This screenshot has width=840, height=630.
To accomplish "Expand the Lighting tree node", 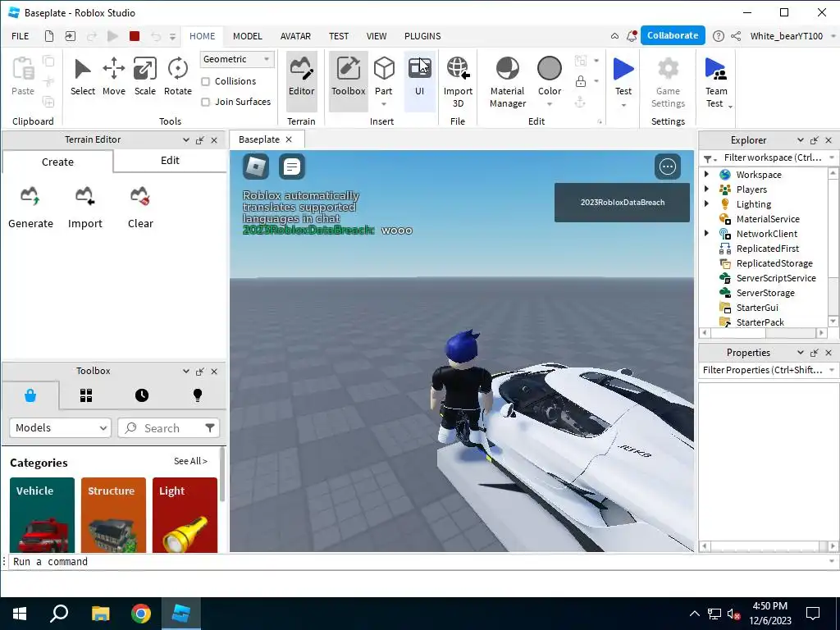I will click(x=706, y=203).
